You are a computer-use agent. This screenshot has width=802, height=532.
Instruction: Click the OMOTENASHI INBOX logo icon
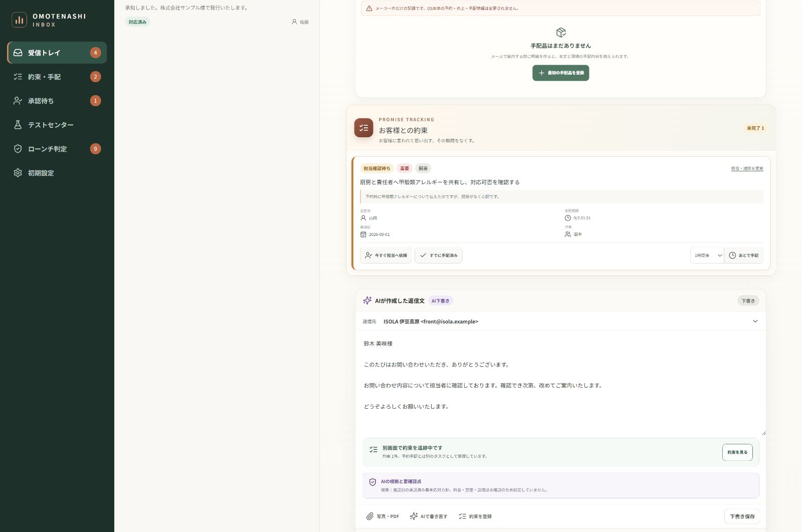(x=19, y=20)
